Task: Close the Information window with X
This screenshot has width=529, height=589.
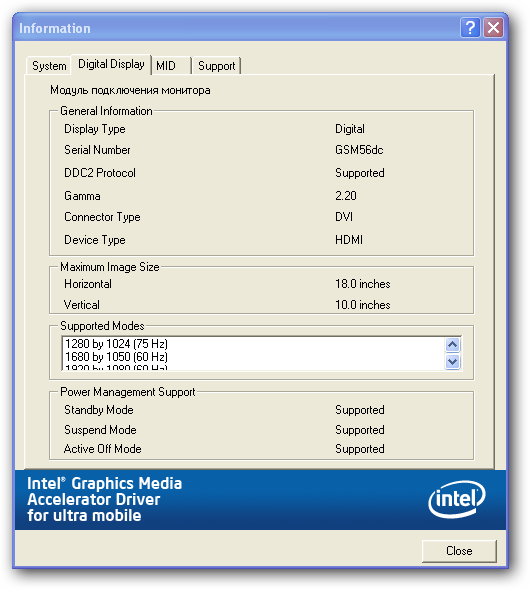Action: (493, 28)
